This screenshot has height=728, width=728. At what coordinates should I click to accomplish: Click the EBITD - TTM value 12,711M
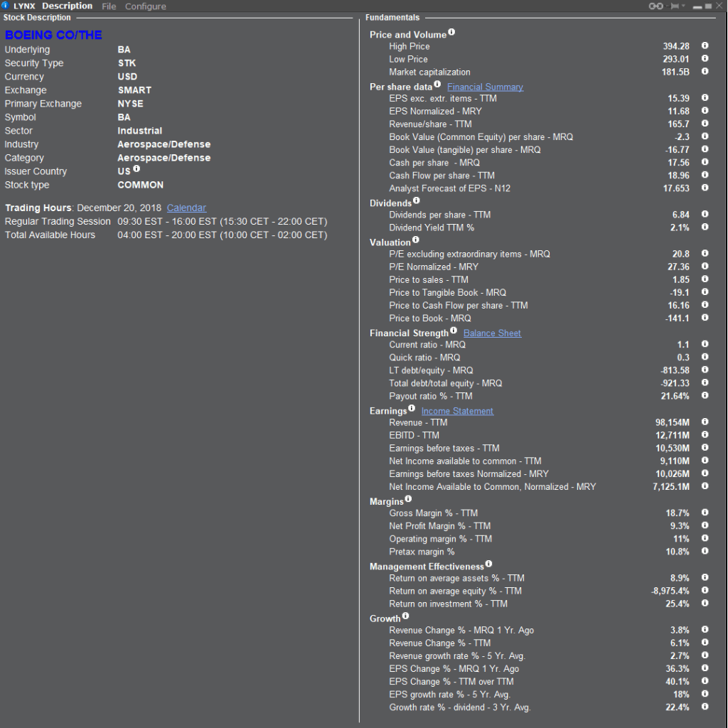tap(673, 436)
